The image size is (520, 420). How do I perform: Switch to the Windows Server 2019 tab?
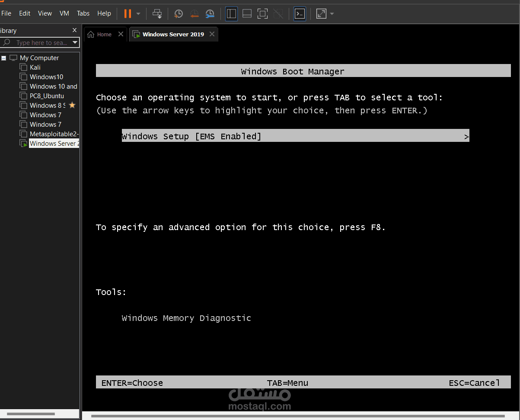tap(173, 34)
